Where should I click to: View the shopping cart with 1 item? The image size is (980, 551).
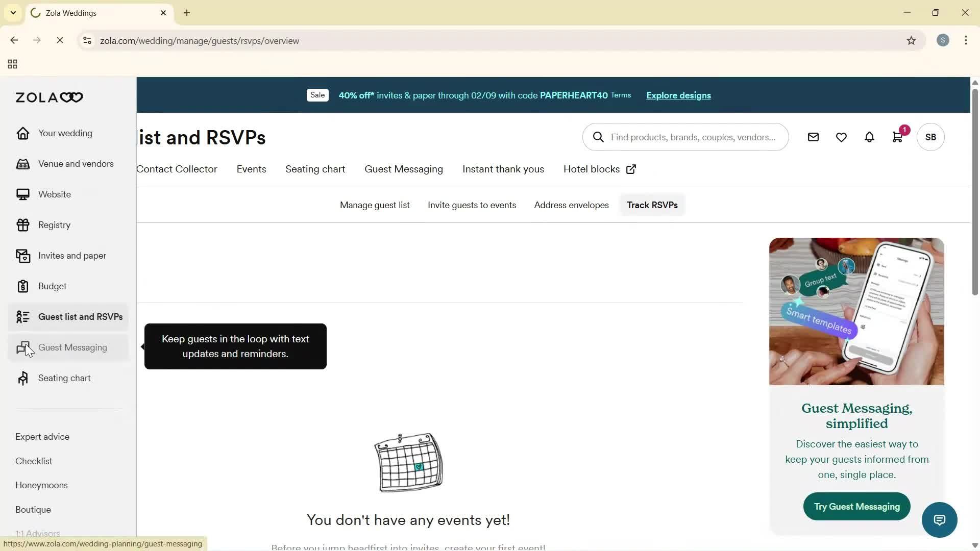click(897, 137)
